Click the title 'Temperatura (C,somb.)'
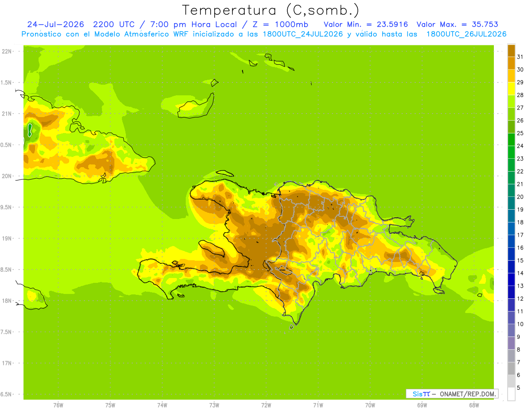This screenshot has height=411, width=532. (x=270, y=10)
